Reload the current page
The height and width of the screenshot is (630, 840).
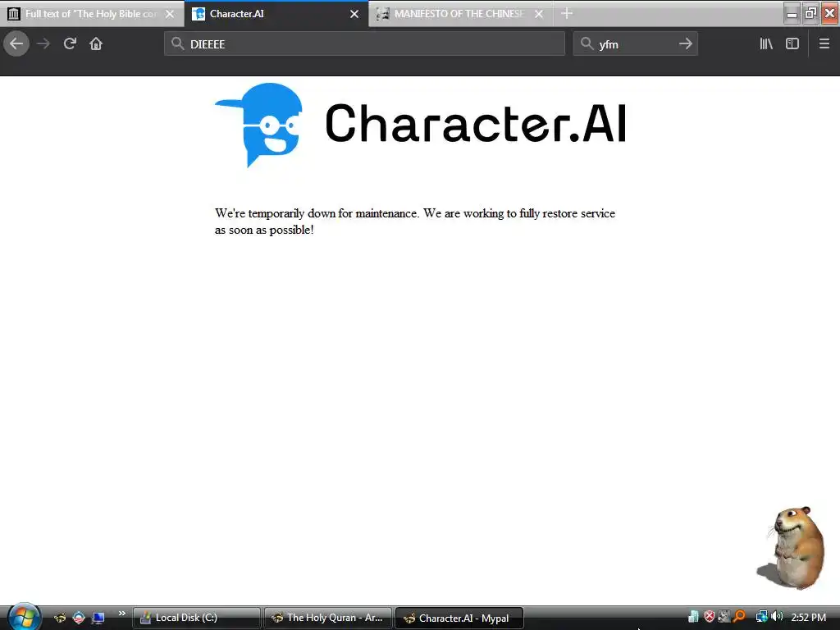(70, 43)
